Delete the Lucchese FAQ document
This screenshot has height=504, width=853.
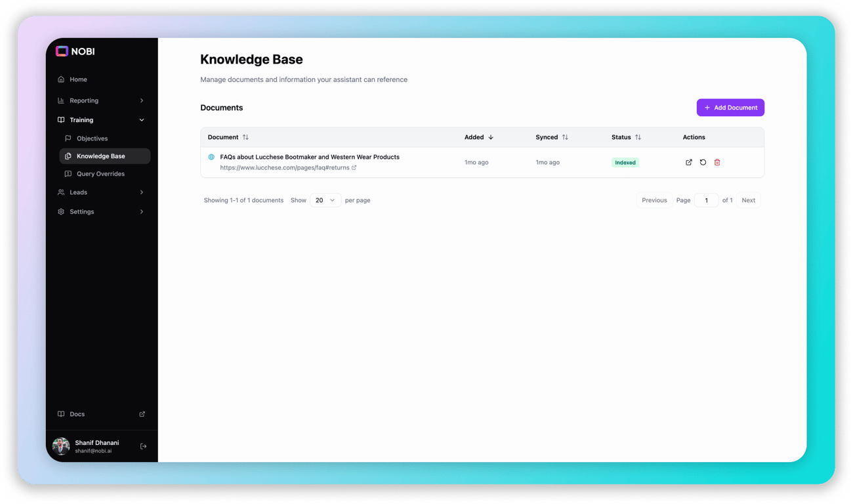pyautogui.click(x=717, y=163)
